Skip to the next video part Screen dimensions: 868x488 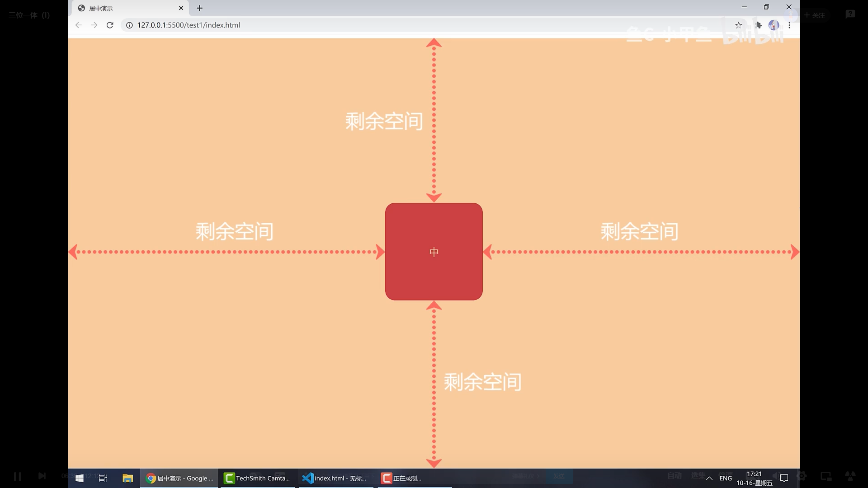point(42,476)
